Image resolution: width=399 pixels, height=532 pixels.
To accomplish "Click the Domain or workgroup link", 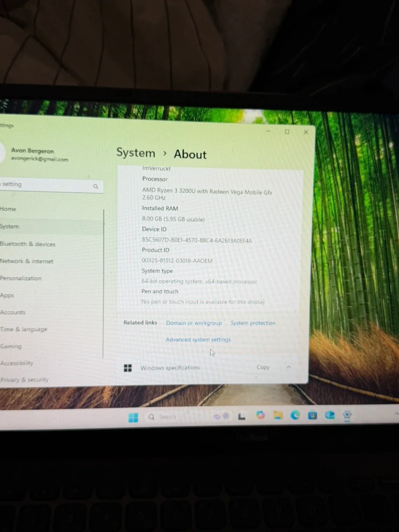I will (x=194, y=323).
